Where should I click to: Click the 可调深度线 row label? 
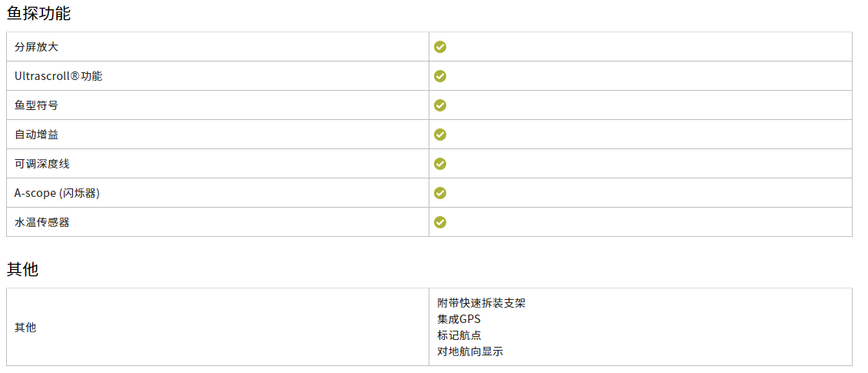41,164
